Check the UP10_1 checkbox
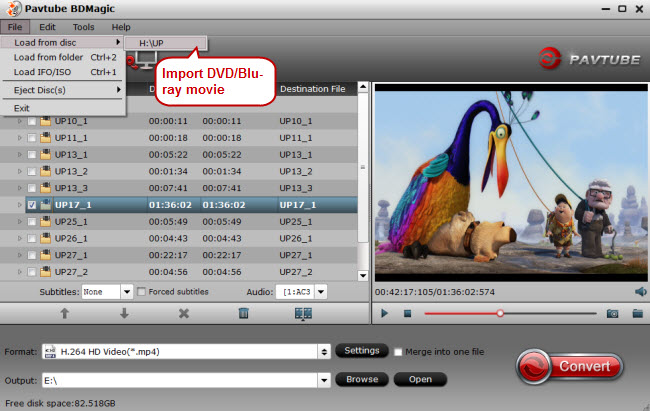 32,122
